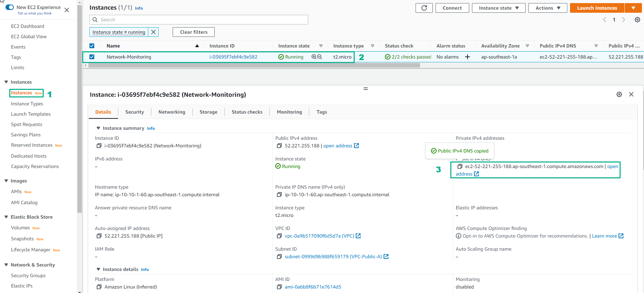Add alarm with plus icon in Alarm status
The width and height of the screenshot is (644, 293).
pos(468,57)
